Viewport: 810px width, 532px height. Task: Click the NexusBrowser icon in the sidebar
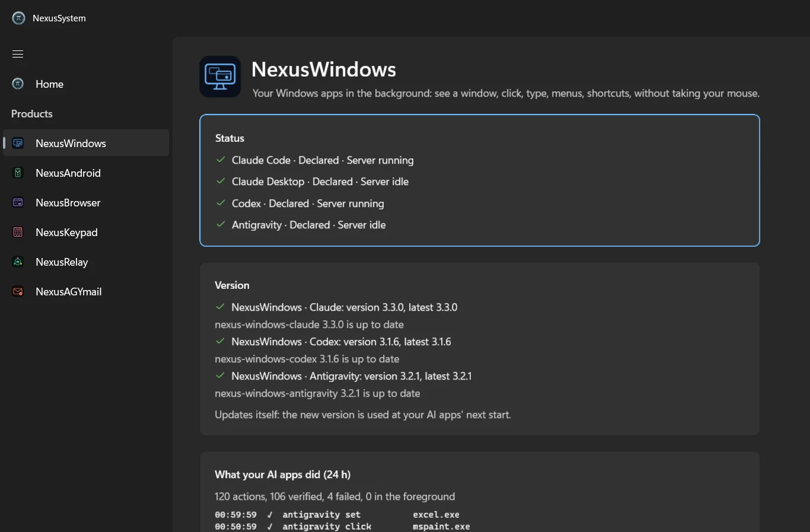click(x=18, y=203)
